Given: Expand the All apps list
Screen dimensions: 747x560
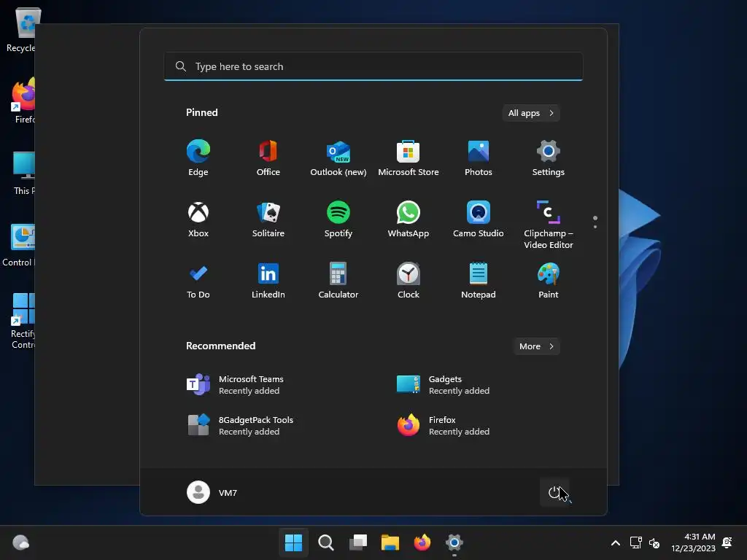Looking at the screenshot, I should 531,113.
